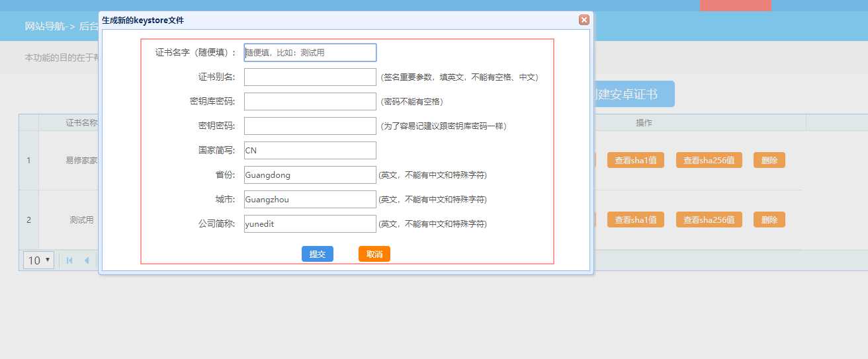Click the dialog title 生成新的keystore文件
This screenshot has height=359, width=868.
point(143,20)
